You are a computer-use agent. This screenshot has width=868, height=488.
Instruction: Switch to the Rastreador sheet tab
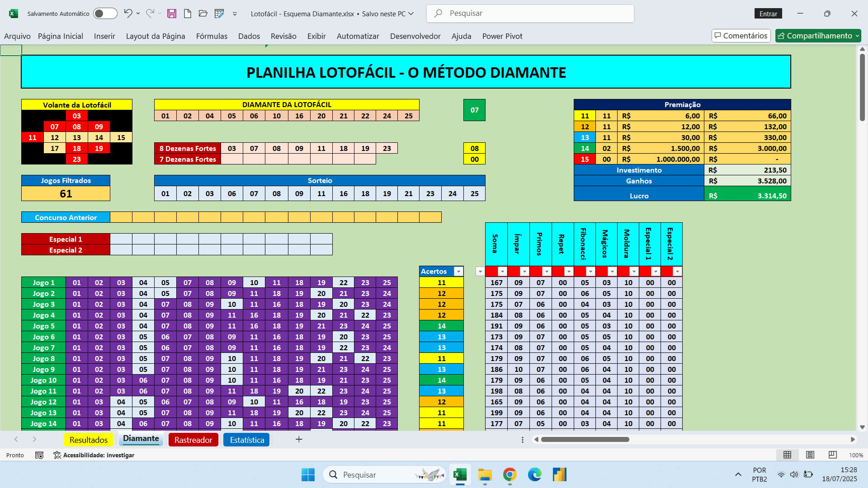[193, 440]
